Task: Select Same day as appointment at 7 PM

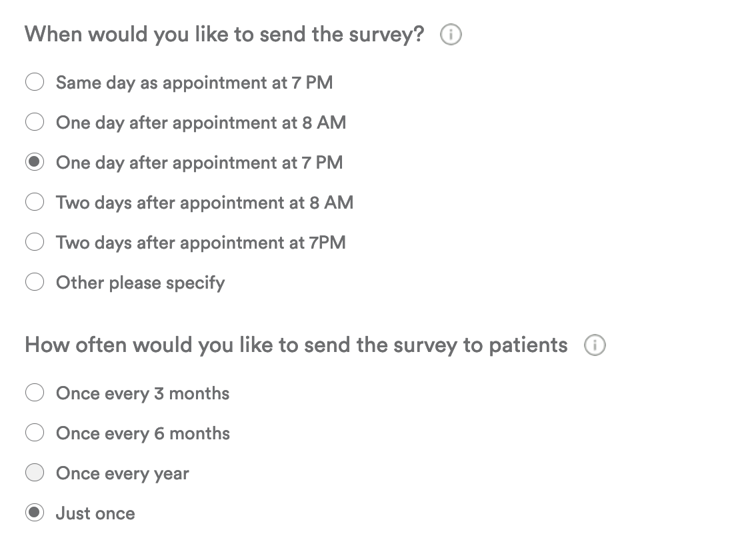Action: click(x=35, y=83)
